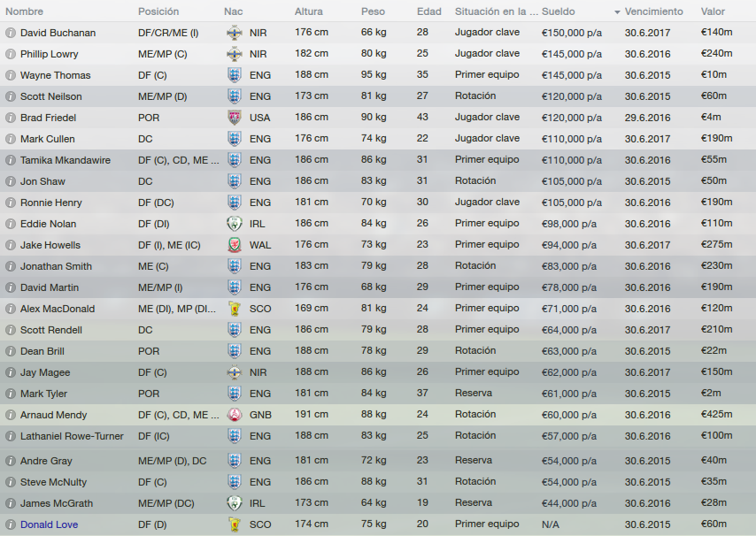Sort by the Altura column header
This screenshot has height=536, width=756.
(309, 11)
